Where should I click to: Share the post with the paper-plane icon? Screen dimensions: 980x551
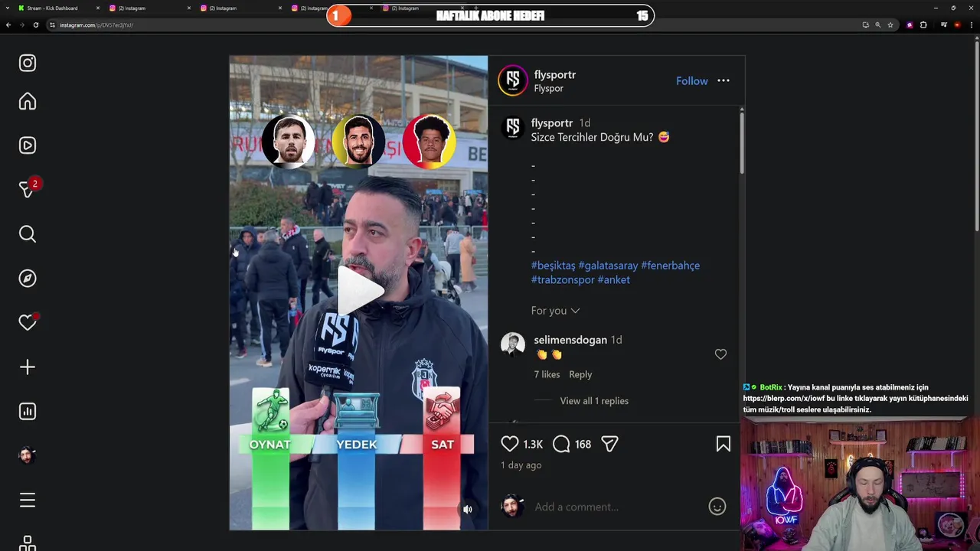(x=609, y=444)
